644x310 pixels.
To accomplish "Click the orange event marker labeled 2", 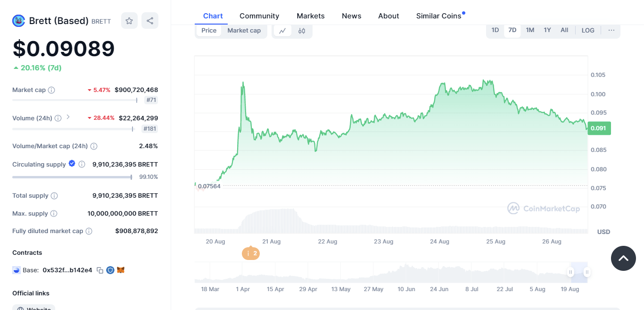I will (x=251, y=253).
